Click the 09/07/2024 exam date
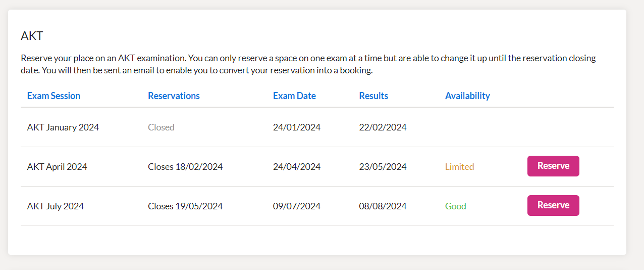This screenshot has height=270, width=644. (x=297, y=206)
